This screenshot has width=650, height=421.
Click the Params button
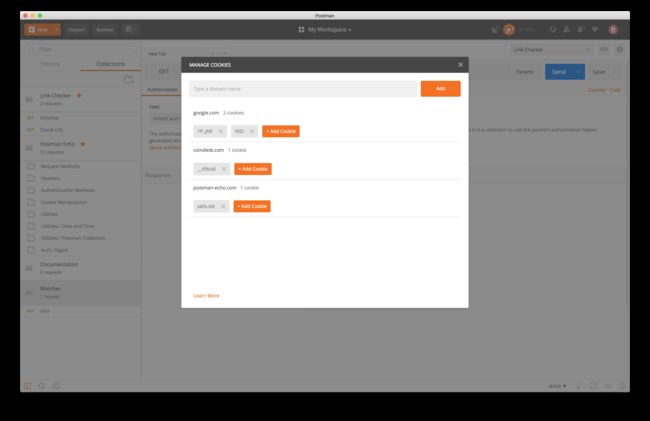click(x=524, y=72)
